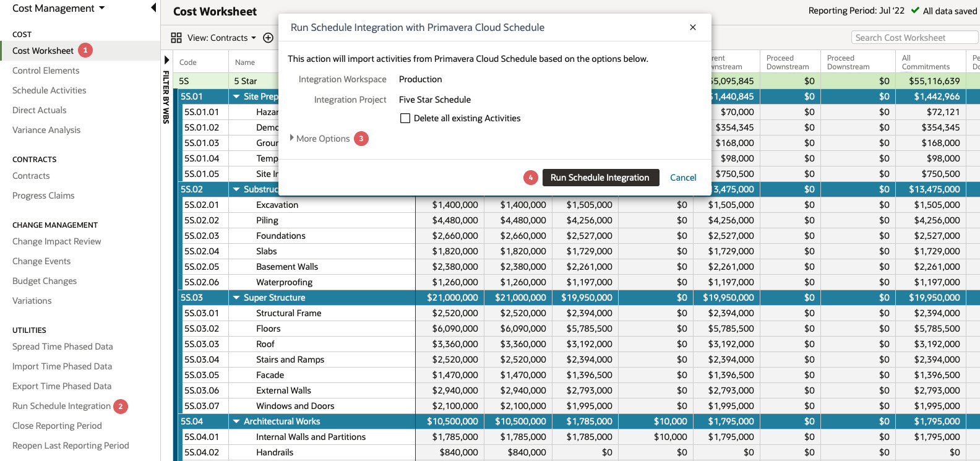980x461 pixels.
Task: Open Contracts in sidebar
Action: 31,176
